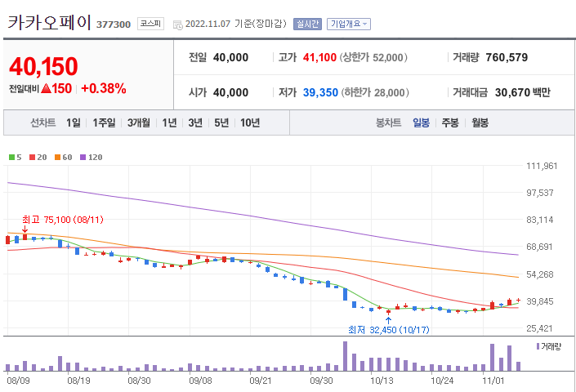
Task: Click the 상한가 52,000 upper limit text
Action: tap(373, 57)
